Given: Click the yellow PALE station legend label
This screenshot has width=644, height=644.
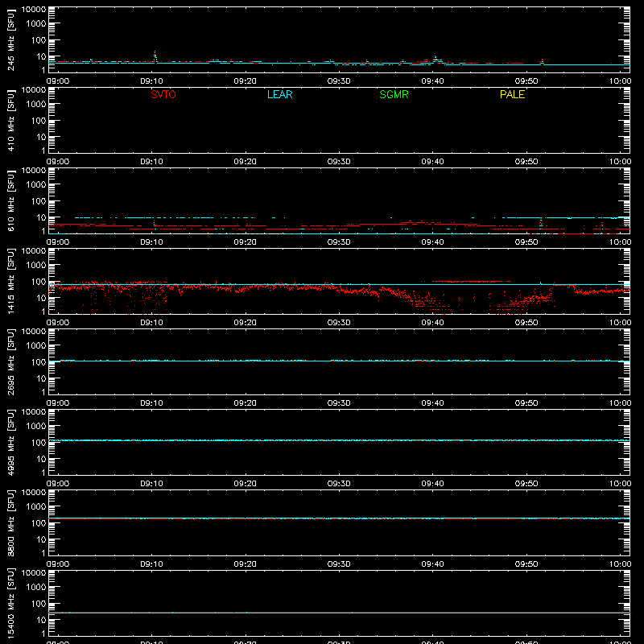Looking at the screenshot, I should pos(512,94).
